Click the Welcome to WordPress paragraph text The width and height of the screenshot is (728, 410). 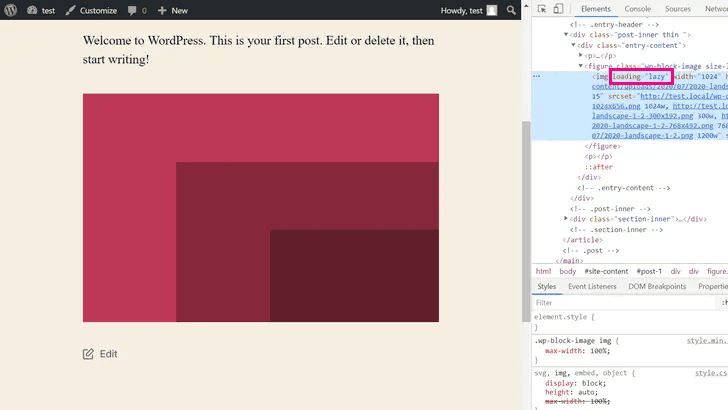coord(259,50)
